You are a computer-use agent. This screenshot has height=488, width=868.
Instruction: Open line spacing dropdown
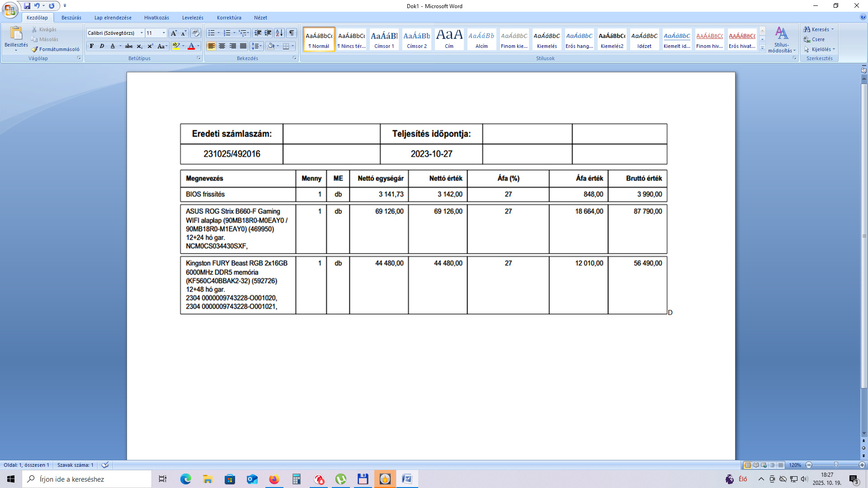tap(256, 46)
